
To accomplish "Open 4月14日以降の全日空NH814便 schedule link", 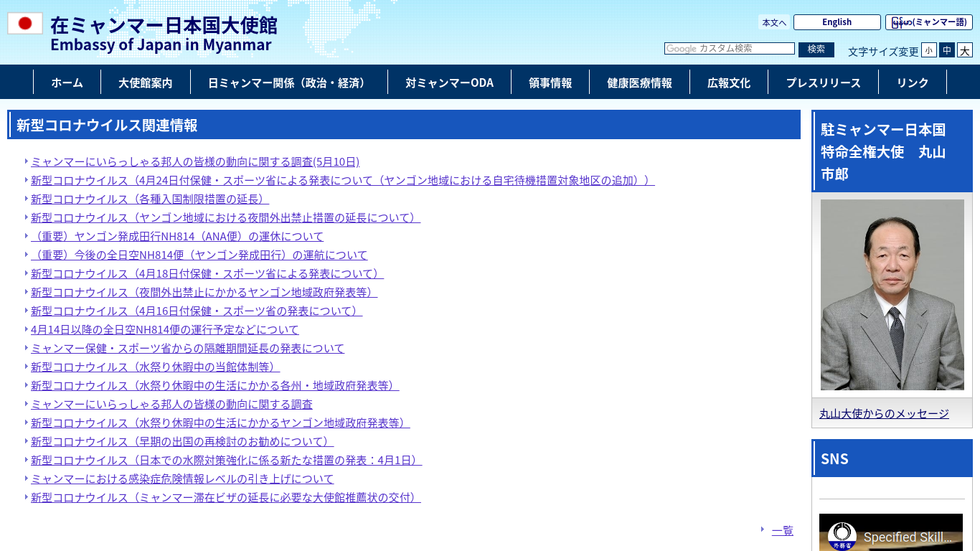I will coord(165,330).
